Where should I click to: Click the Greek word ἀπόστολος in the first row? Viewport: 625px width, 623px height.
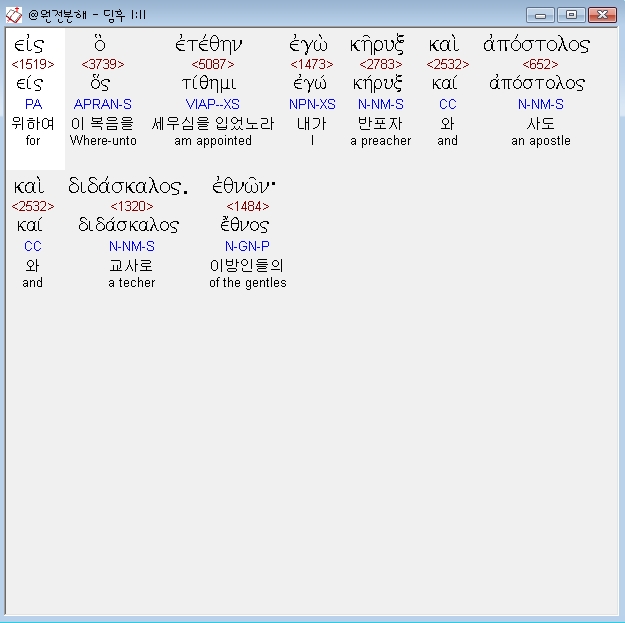pos(537,44)
